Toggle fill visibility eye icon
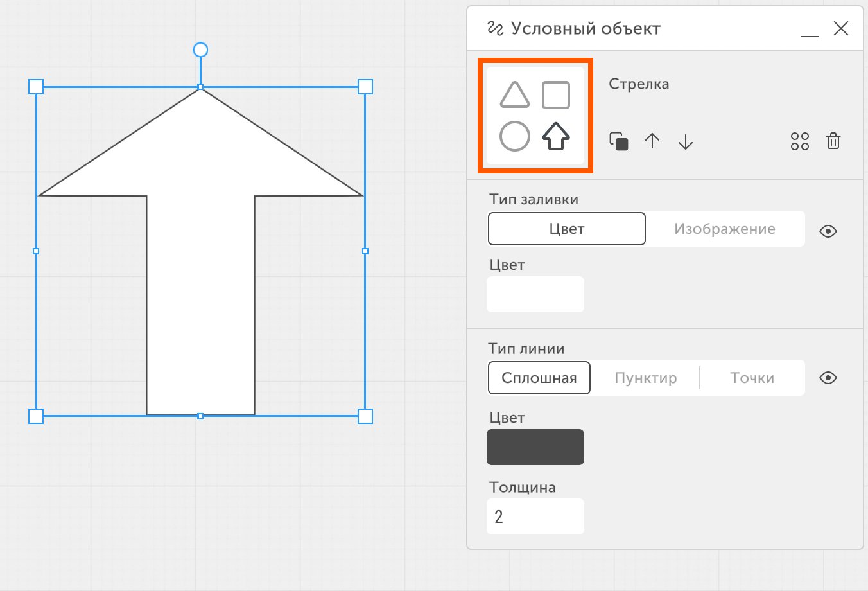Viewport: 868px width, 591px height. (x=828, y=231)
